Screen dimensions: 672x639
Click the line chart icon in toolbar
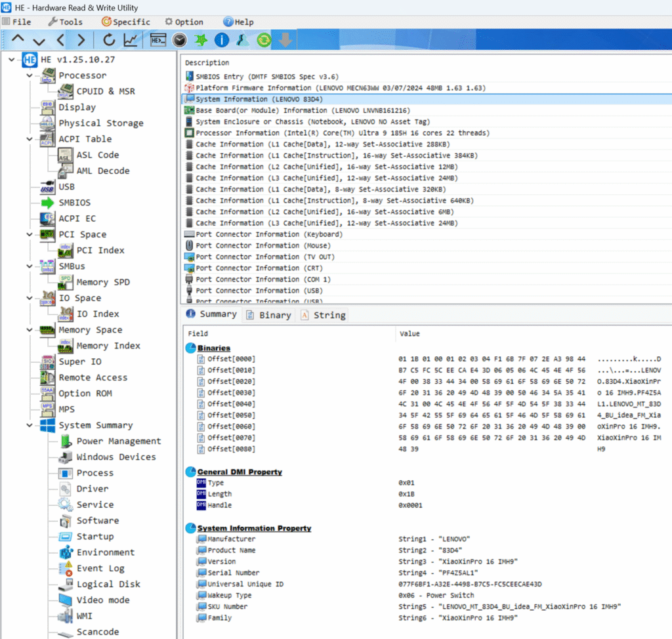(x=131, y=40)
